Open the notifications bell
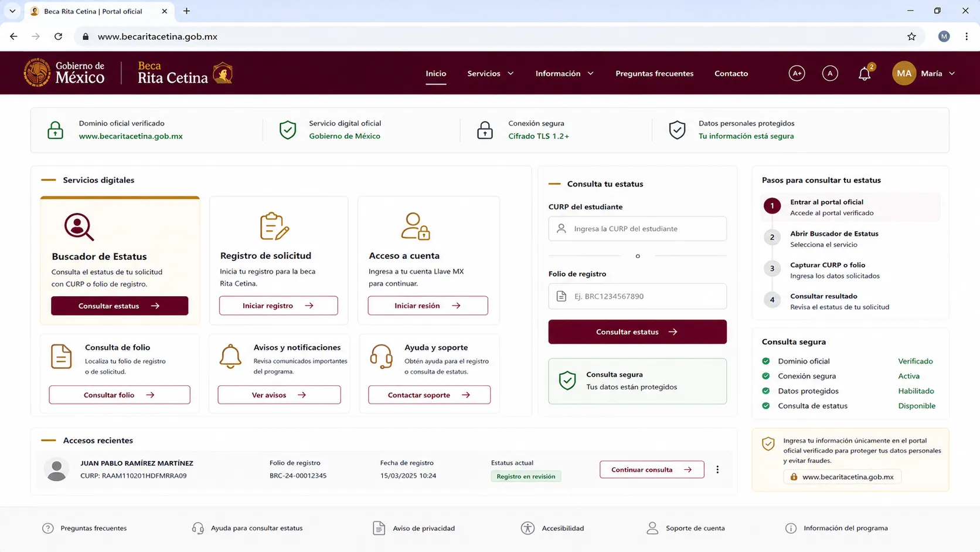This screenshot has height=552, width=980. click(x=864, y=74)
